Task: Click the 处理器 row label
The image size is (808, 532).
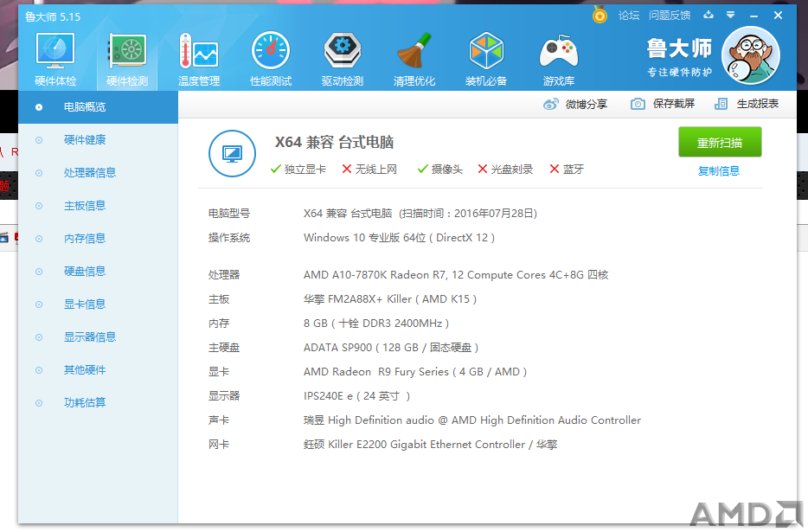Action: [224, 275]
